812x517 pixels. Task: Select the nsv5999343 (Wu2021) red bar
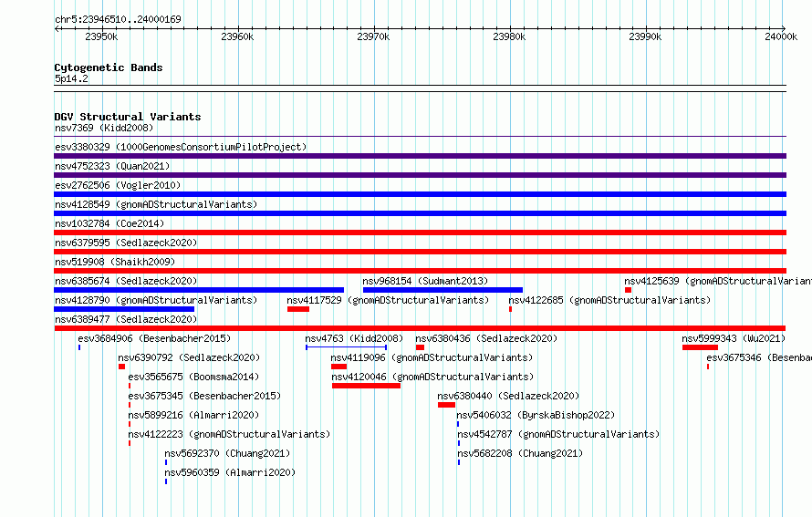click(x=700, y=347)
